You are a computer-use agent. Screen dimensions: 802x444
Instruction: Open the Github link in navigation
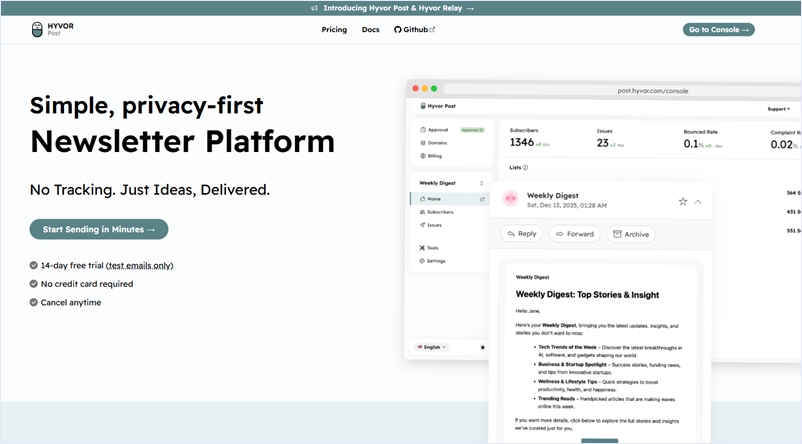coord(414,30)
